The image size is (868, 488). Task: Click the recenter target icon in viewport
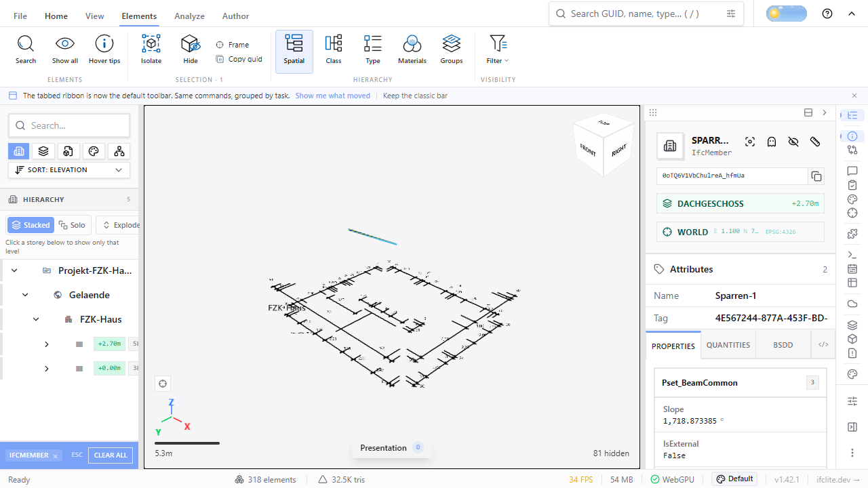(163, 384)
